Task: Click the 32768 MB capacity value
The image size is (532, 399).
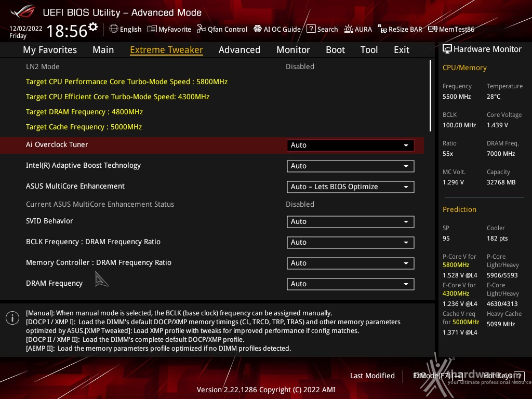Action: 501,182
